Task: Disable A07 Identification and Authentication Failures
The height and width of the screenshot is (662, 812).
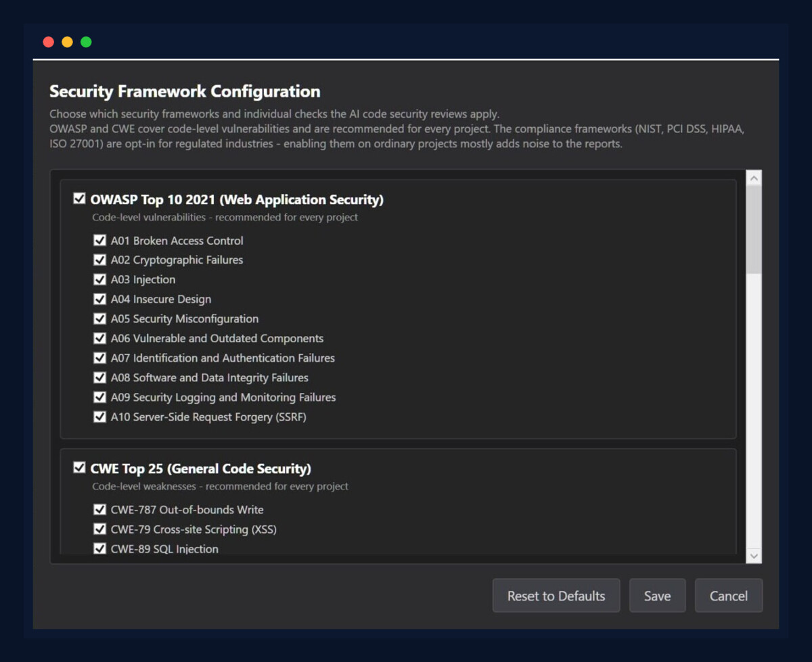Action: coord(99,358)
